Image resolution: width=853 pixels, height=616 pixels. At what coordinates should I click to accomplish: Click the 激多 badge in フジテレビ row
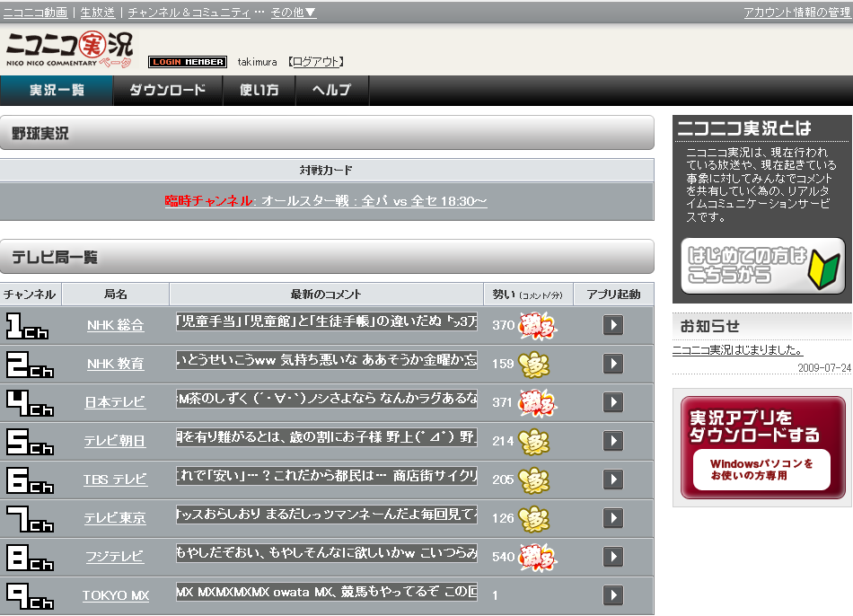(537, 558)
